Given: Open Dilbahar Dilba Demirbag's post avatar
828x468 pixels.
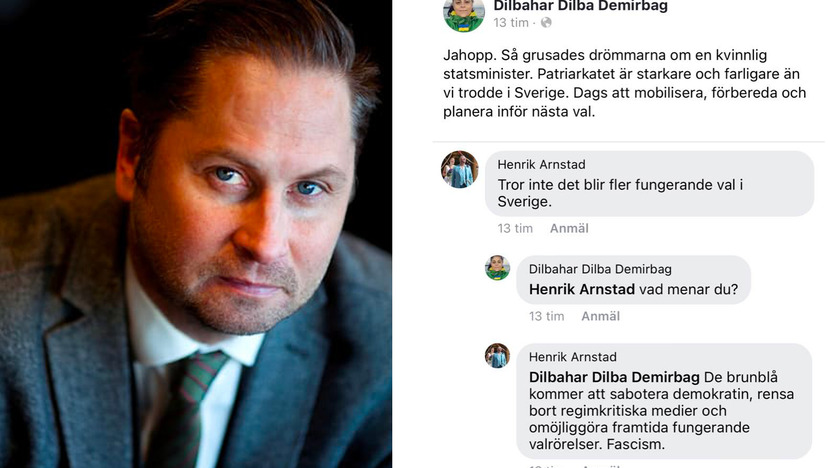Looking at the screenshot, I should [464, 15].
